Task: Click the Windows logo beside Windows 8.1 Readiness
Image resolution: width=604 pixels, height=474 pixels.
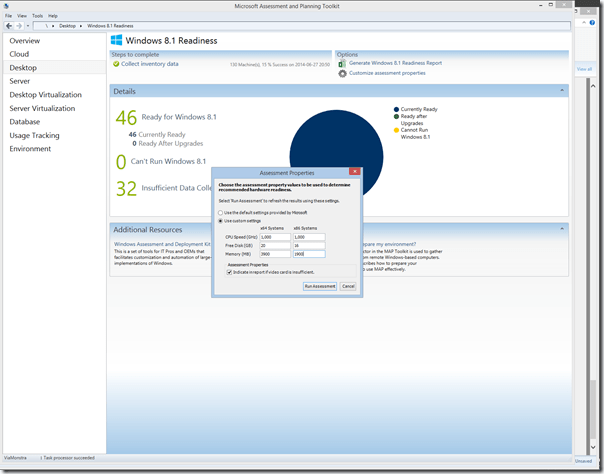Action: [116, 41]
